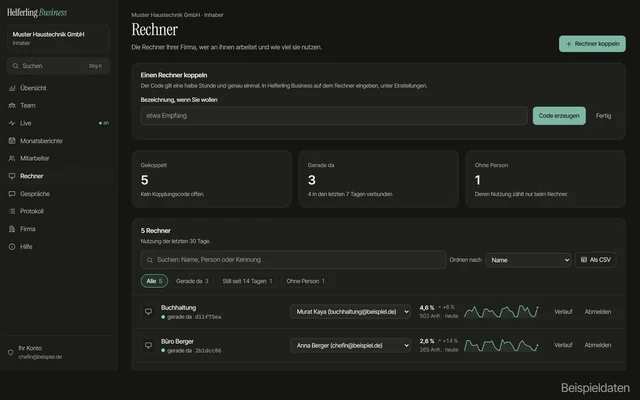640x400 pixels.
Task: Select the Alle 5 filter chip
Action: click(154, 281)
